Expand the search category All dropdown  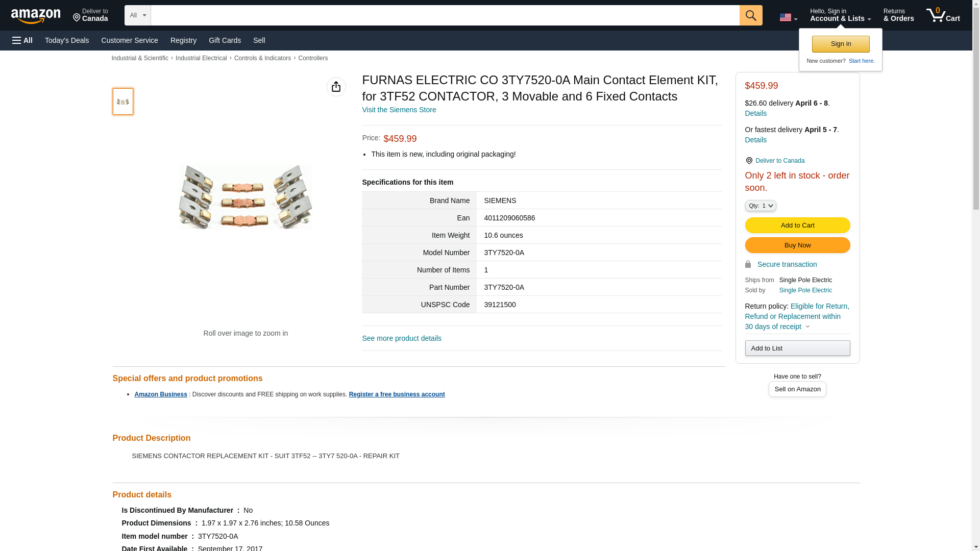(x=137, y=15)
